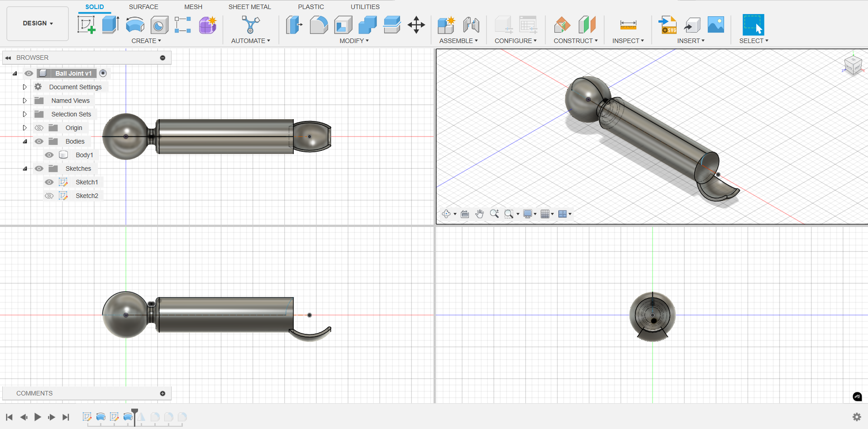This screenshot has height=429, width=868.
Task: Select the Combine tool
Action: click(367, 24)
